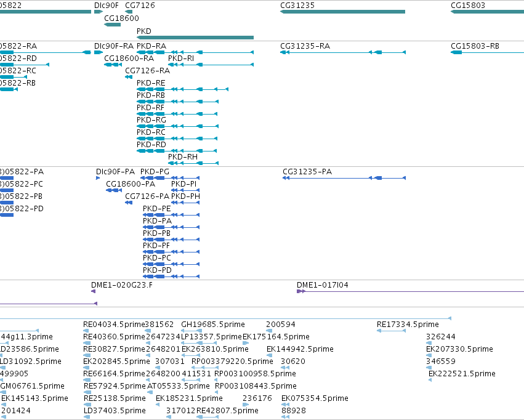Click EST RE25138.5prime

[87, 405]
